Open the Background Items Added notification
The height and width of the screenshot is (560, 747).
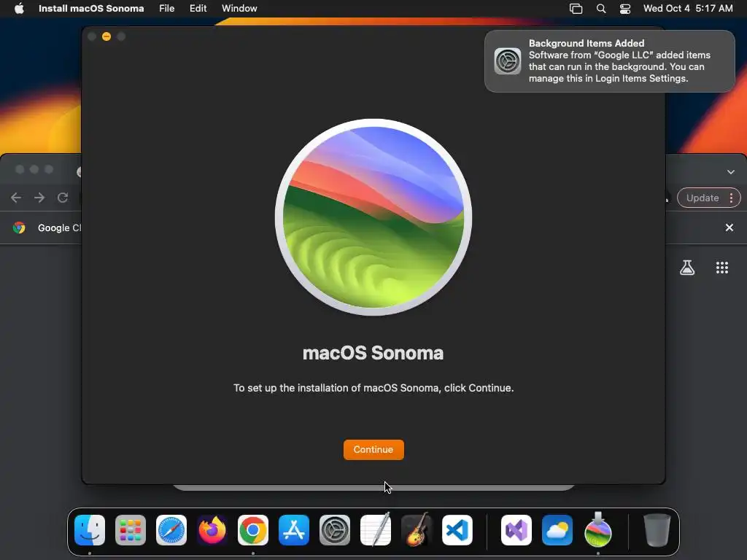610,61
